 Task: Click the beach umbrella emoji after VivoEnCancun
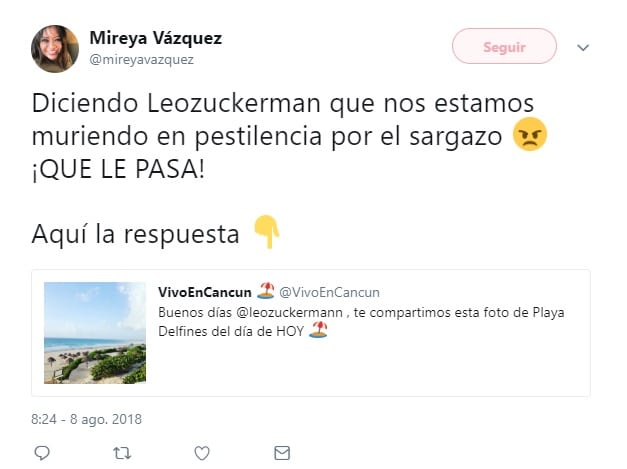(266, 291)
